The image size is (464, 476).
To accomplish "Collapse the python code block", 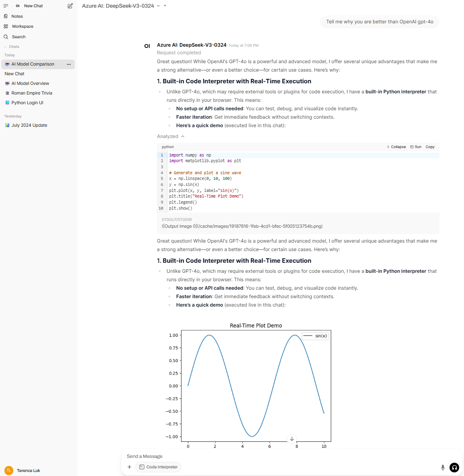I will 396,147.
